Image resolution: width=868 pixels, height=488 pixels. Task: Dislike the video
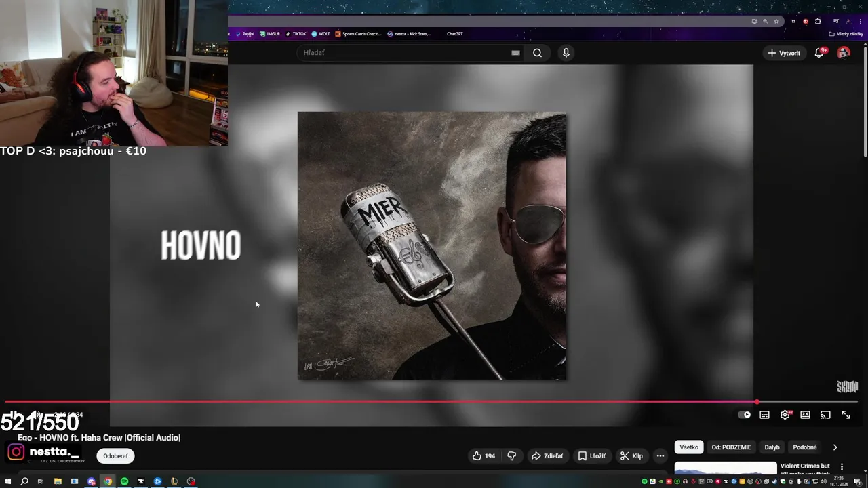tap(512, 456)
